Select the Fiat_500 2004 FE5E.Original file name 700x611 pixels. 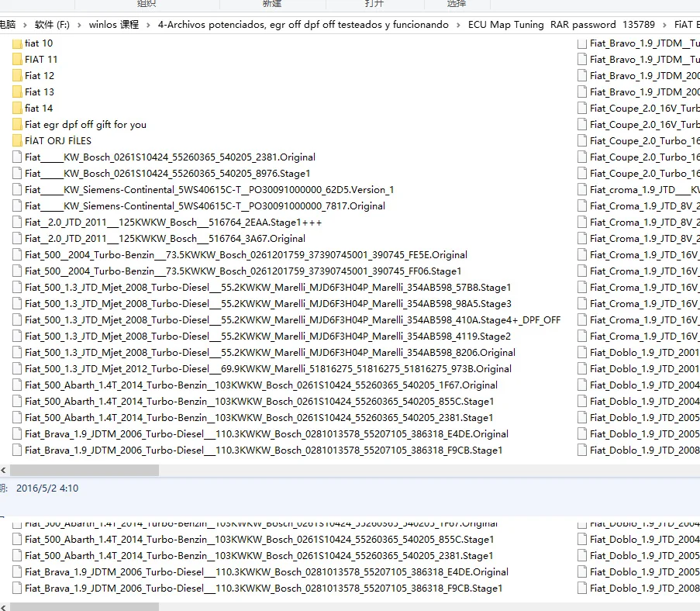tap(246, 255)
